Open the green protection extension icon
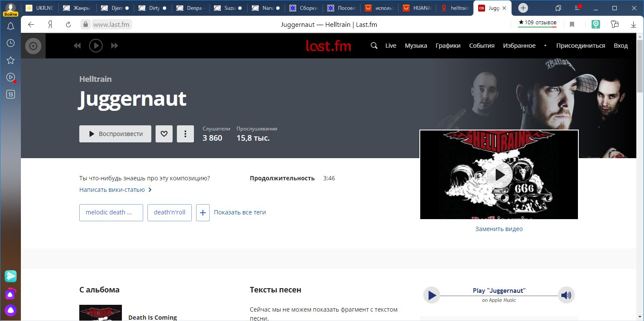Viewport: 644px width, 321px height. pyautogui.click(x=595, y=24)
